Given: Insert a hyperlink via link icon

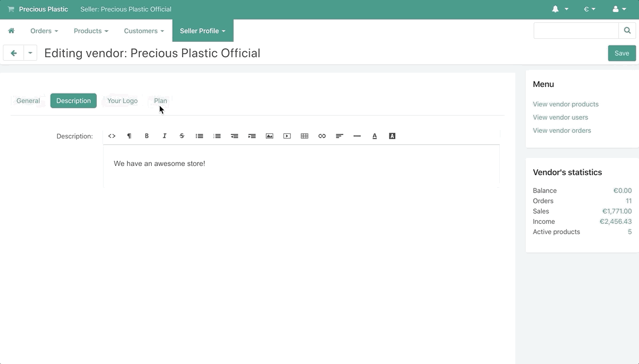Looking at the screenshot, I should tap(322, 136).
